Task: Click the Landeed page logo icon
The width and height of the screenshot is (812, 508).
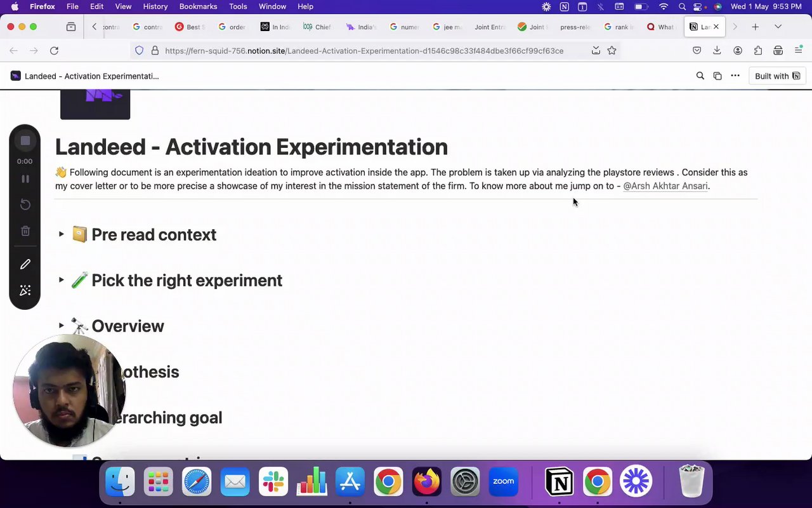Action: point(95,105)
